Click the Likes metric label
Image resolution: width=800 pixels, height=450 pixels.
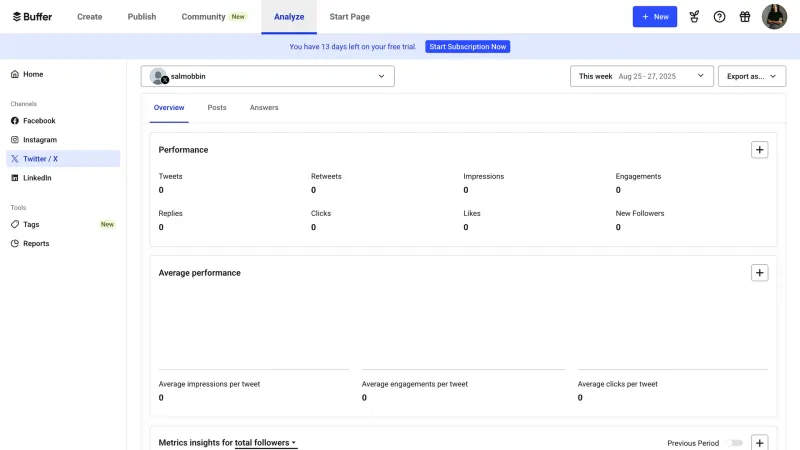[x=472, y=213]
